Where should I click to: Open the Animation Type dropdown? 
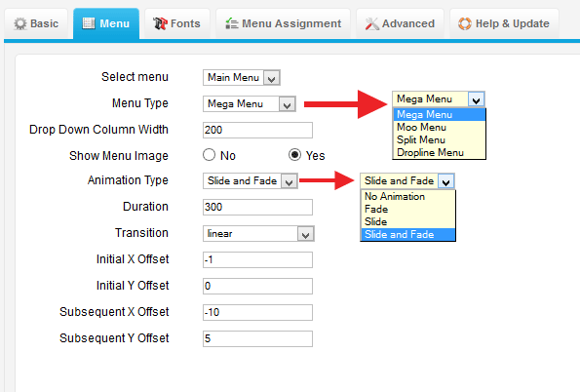[x=251, y=181]
